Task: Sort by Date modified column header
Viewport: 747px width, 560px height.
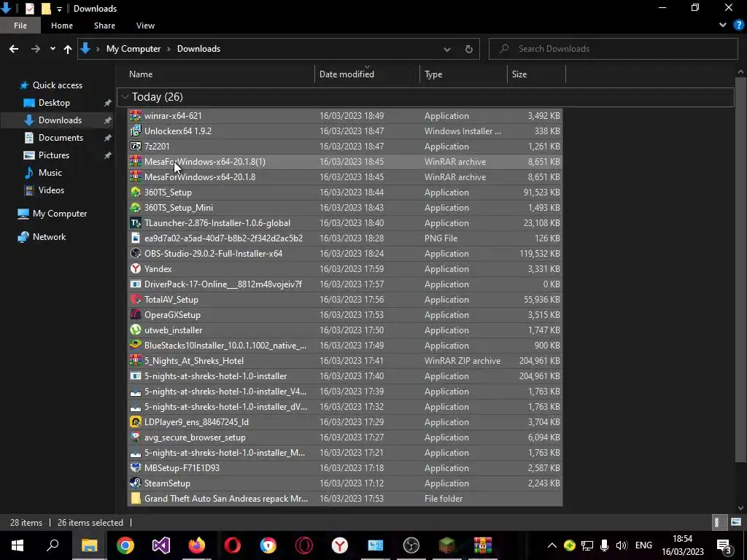Action: point(347,74)
